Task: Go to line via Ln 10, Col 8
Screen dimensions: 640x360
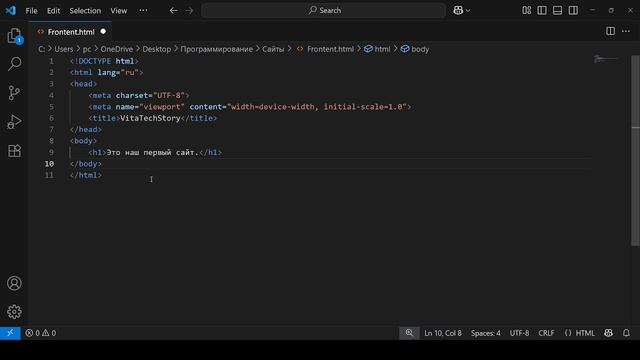Action: (443, 333)
